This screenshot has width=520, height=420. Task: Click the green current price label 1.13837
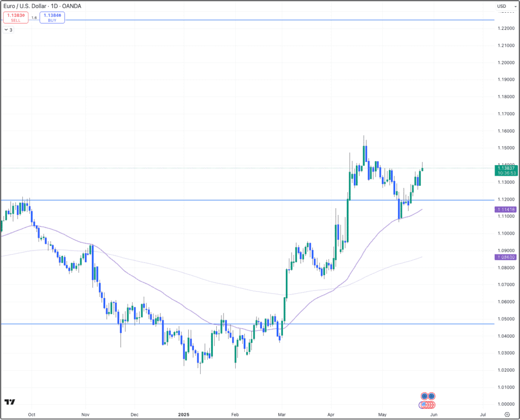pos(506,168)
